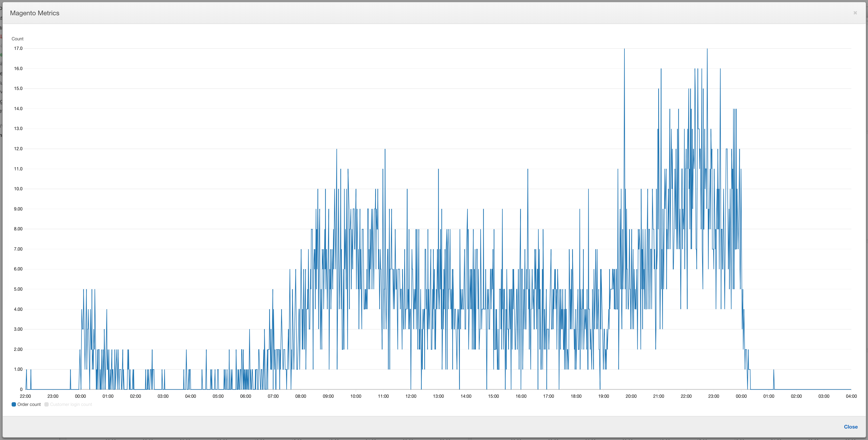The image size is (868, 440).
Task: Click the 18:00 x-axis time label
Action: tap(576, 396)
